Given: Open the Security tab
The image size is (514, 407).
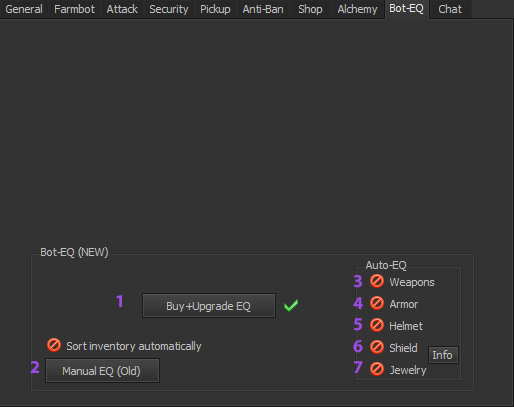Looking at the screenshot, I should 169,9.
